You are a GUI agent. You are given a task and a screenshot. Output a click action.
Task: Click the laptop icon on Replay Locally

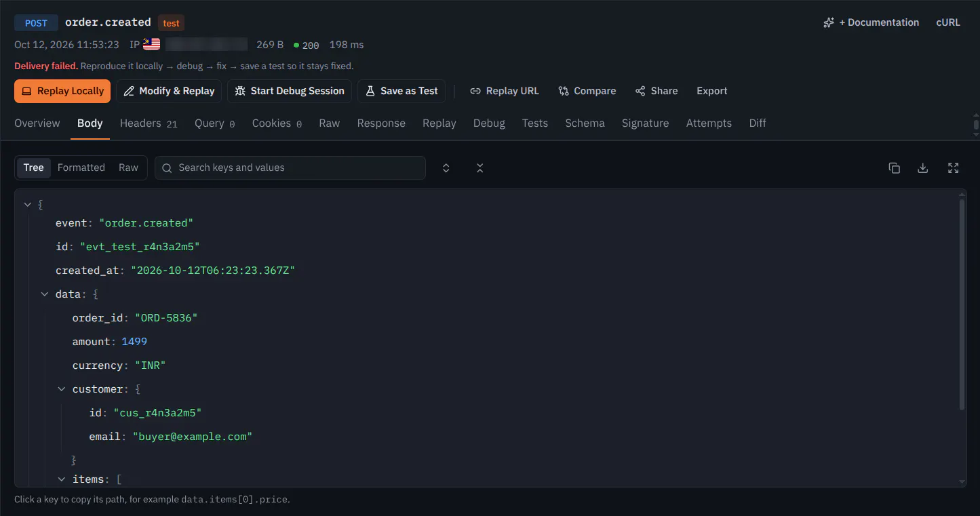coord(27,92)
